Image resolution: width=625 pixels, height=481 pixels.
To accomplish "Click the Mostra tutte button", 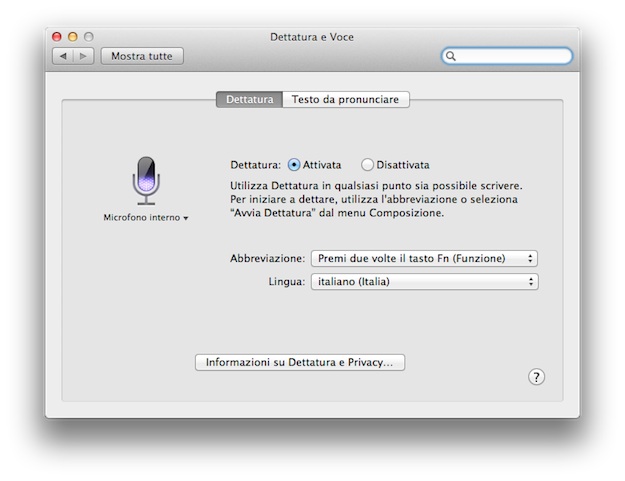I will click(x=142, y=56).
